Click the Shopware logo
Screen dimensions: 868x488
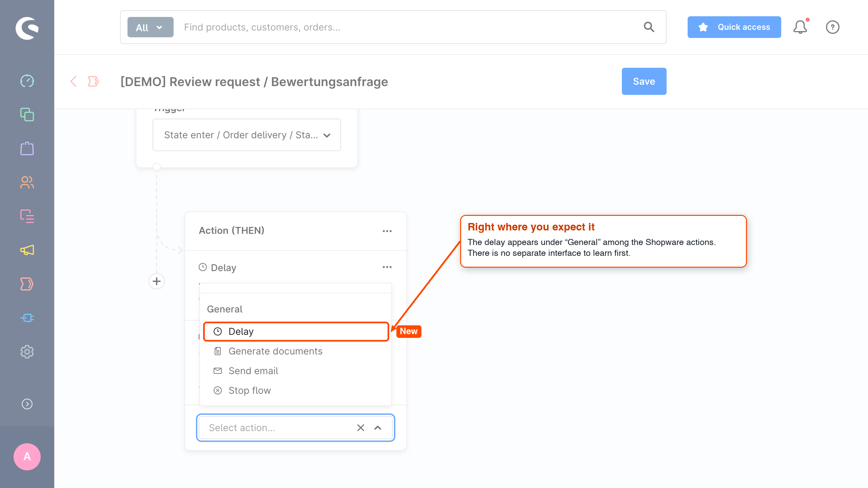click(x=27, y=28)
